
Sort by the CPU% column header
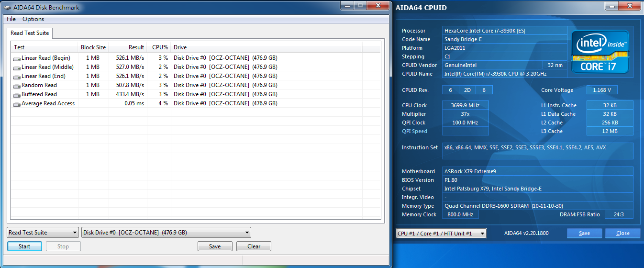tap(159, 47)
